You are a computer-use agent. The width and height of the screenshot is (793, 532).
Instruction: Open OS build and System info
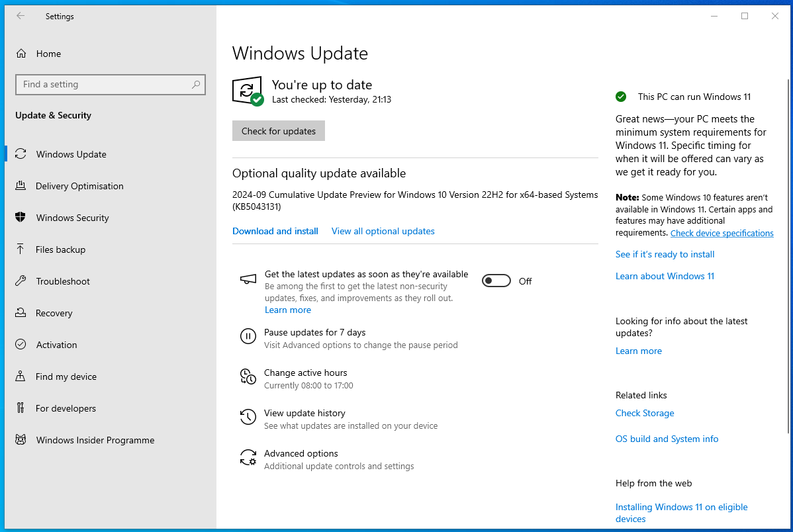tap(667, 439)
